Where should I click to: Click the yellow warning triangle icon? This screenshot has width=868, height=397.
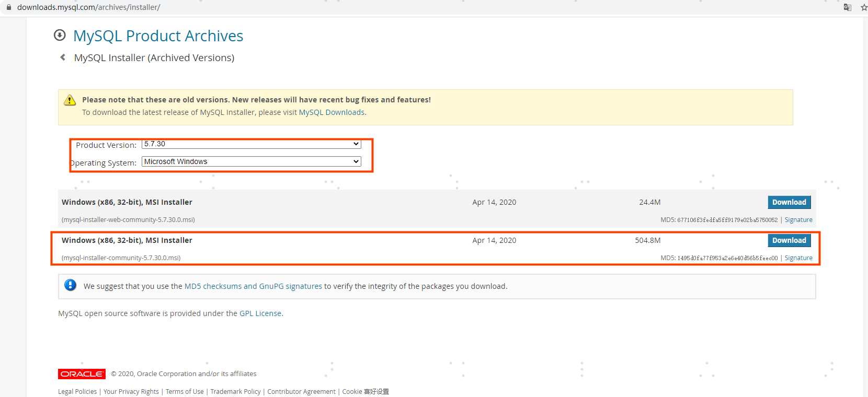[x=70, y=100]
